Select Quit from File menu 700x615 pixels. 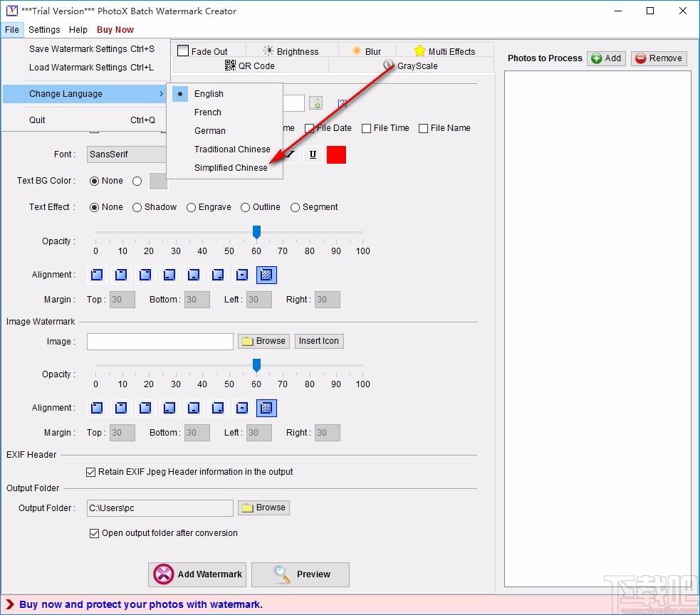click(x=85, y=120)
